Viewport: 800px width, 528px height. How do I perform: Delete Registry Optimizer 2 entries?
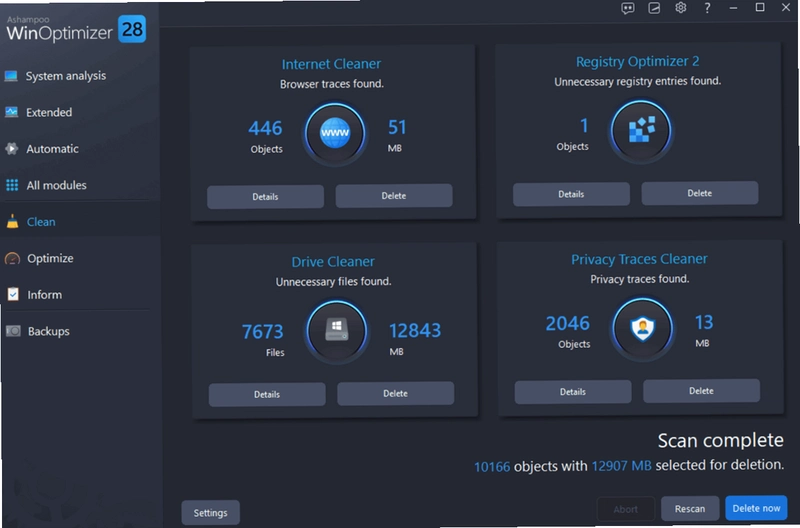coord(699,193)
